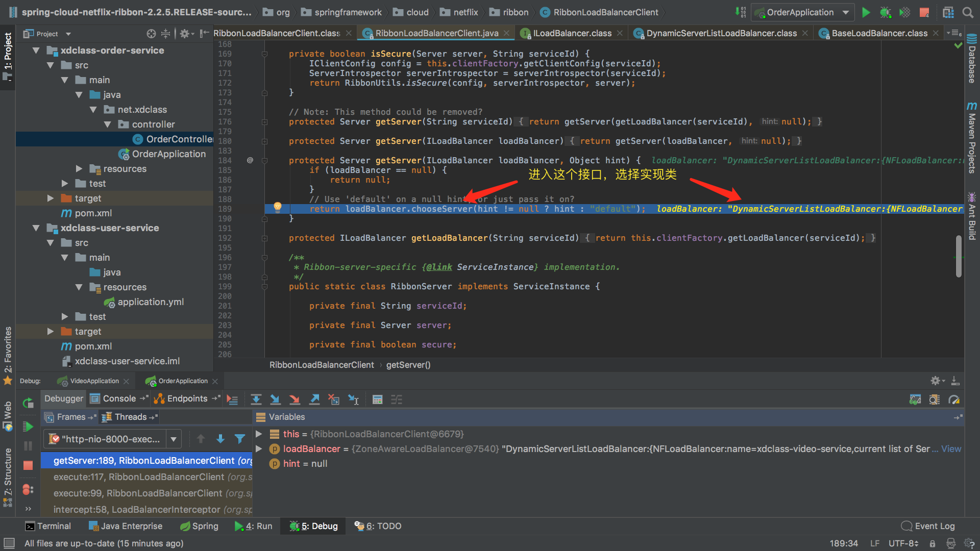Screen dimensions: 980x551
Task: Stop the debug session with red square
Action: point(28,465)
